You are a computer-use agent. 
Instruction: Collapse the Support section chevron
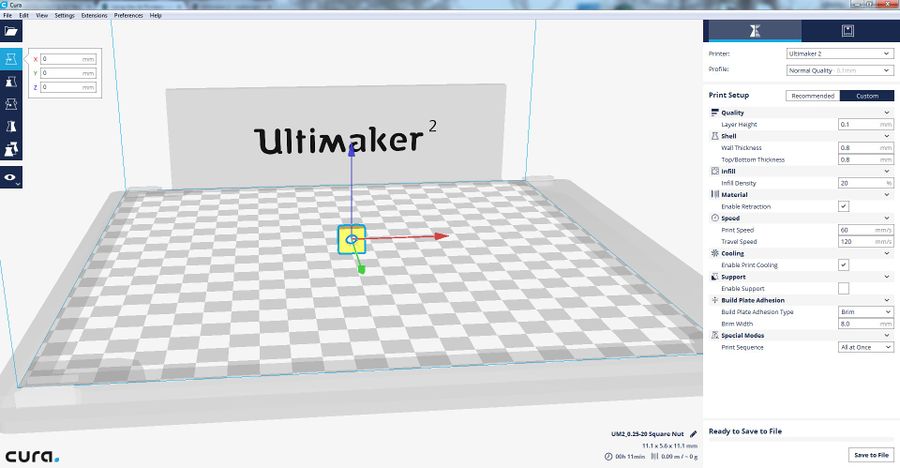[887, 277]
